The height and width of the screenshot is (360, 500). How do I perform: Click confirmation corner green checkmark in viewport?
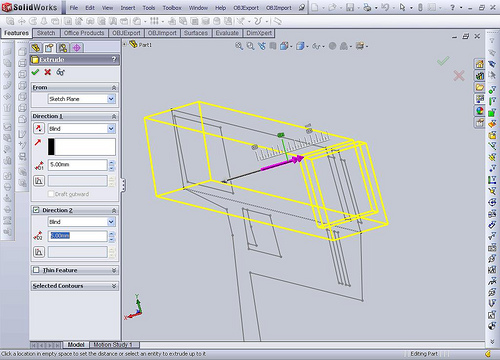point(443,61)
